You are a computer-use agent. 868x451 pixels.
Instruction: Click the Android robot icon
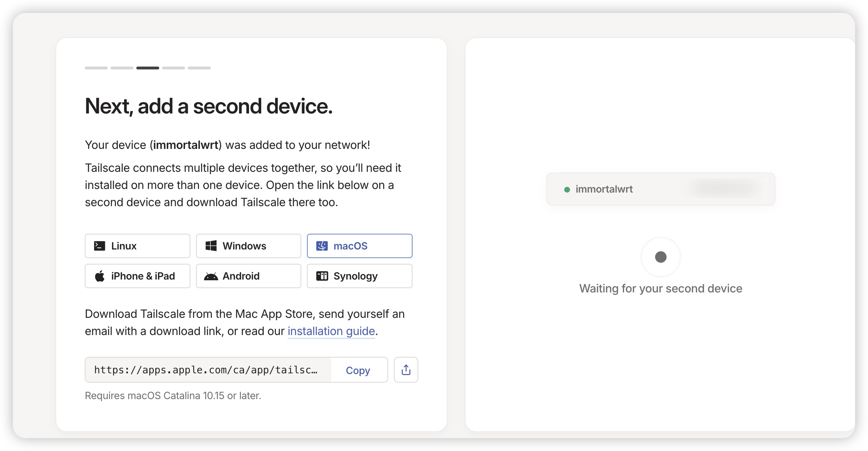coord(211,276)
